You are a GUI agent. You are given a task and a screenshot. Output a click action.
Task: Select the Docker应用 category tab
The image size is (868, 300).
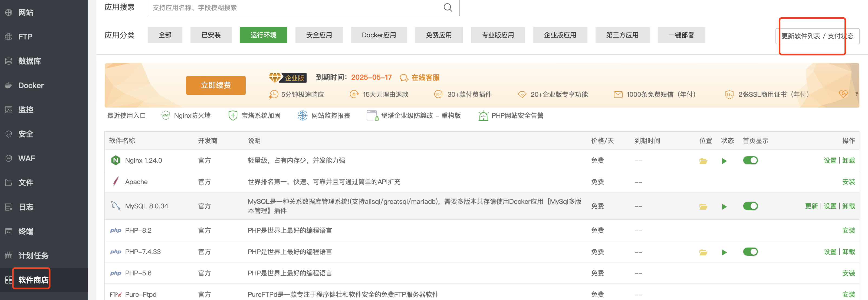[x=379, y=35]
